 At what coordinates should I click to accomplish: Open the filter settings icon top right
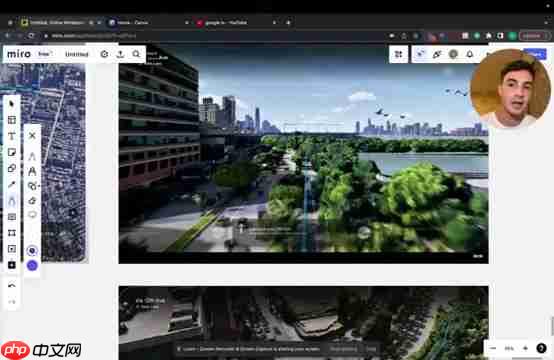[x=399, y=54]
